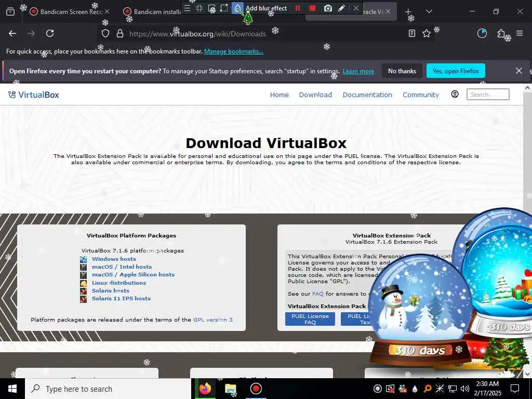Click the FAQ link in Extension Pack text
The image size is (532, 399).
pyautogui.click(x=318, y=294)
